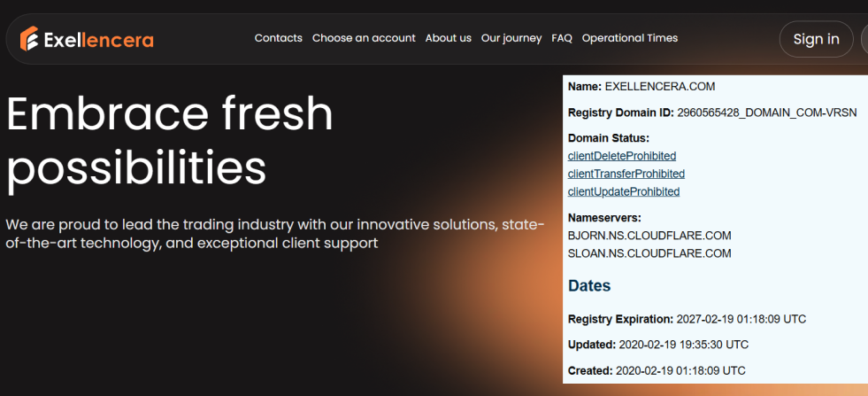
Task: Go to Choose an account page
Action: click(364, 38)
